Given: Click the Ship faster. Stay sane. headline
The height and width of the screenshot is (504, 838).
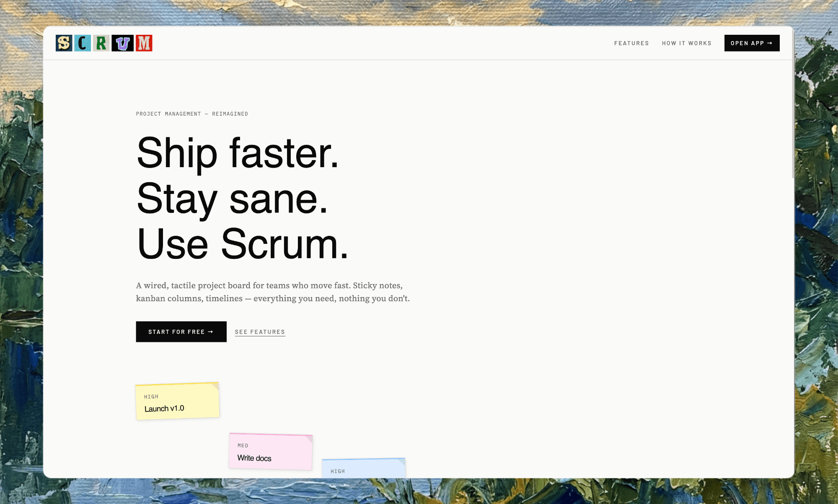Looking at the screenshot, I should [242, 199].
